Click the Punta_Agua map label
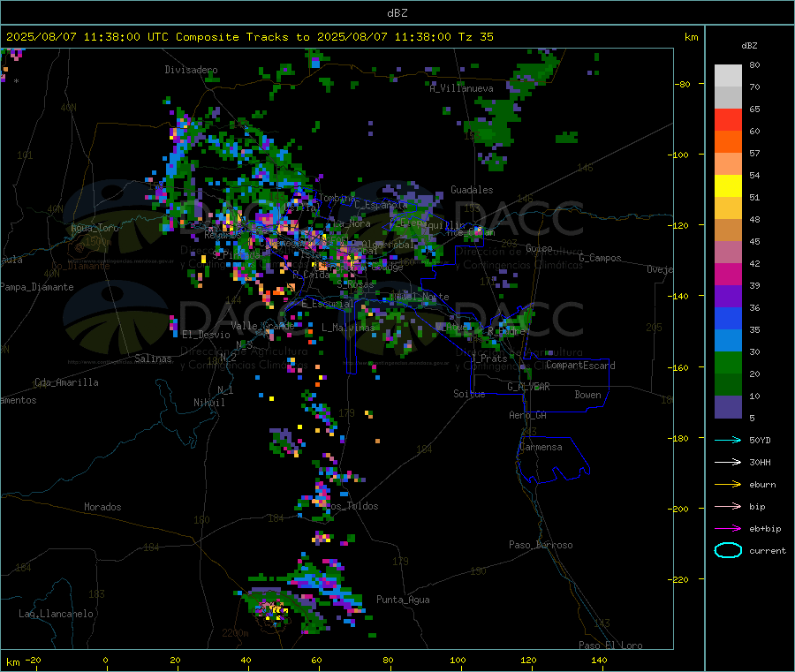 click(403, 600)
